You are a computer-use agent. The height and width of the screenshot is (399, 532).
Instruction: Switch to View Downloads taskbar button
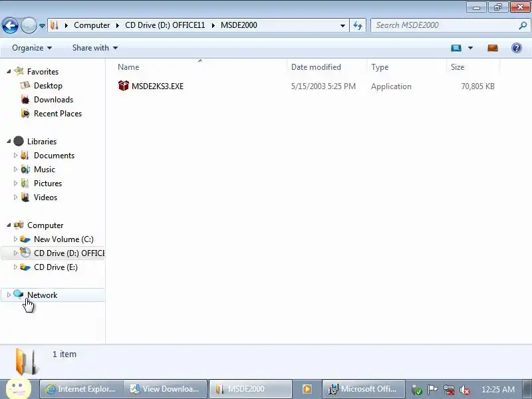coord(165,389)
